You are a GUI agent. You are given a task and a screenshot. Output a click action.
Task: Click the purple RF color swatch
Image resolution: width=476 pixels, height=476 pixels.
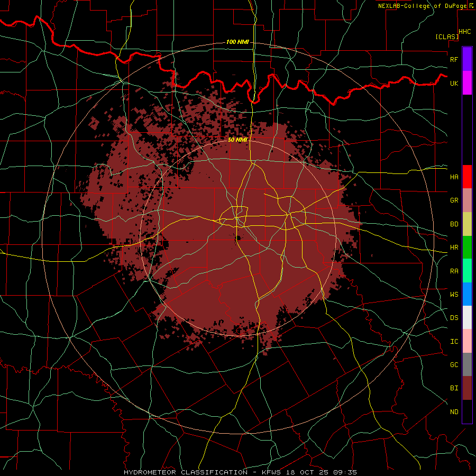467,59
